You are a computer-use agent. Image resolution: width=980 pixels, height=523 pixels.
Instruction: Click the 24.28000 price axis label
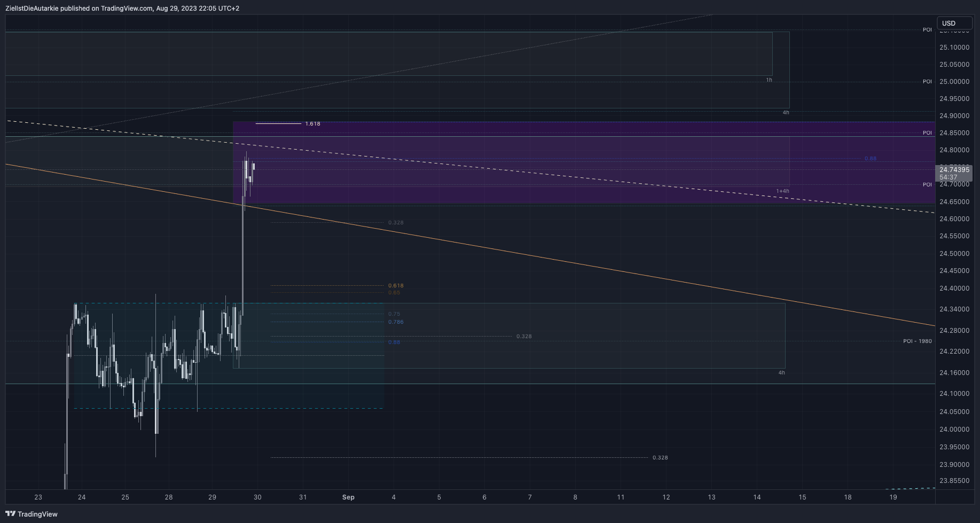[954, 331]
